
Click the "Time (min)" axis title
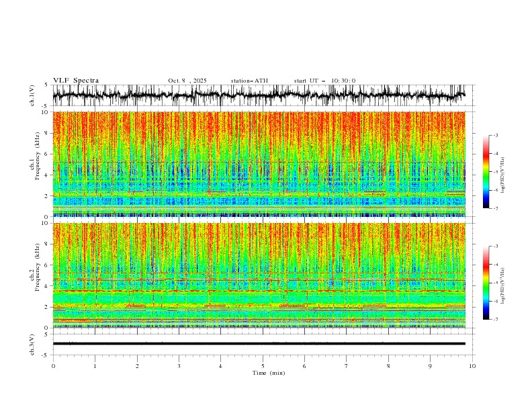(x=269, y=373)
